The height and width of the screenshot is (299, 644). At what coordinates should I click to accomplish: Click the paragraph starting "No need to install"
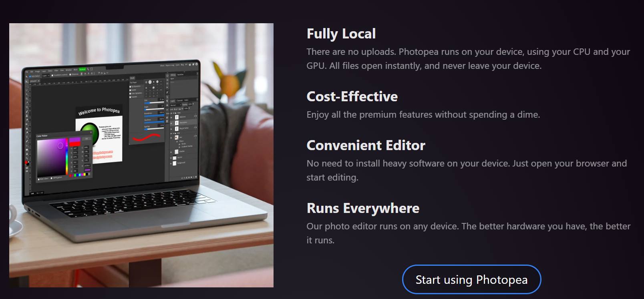click(x=467, y=171)
